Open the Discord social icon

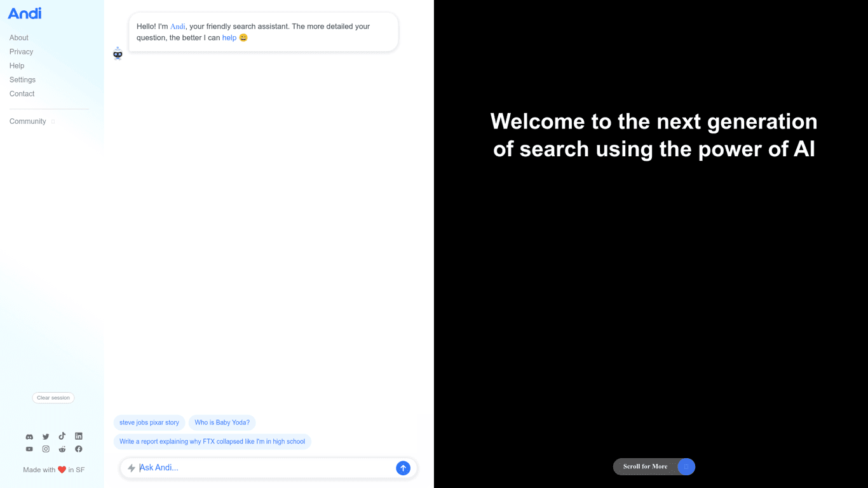coord(29,437)
